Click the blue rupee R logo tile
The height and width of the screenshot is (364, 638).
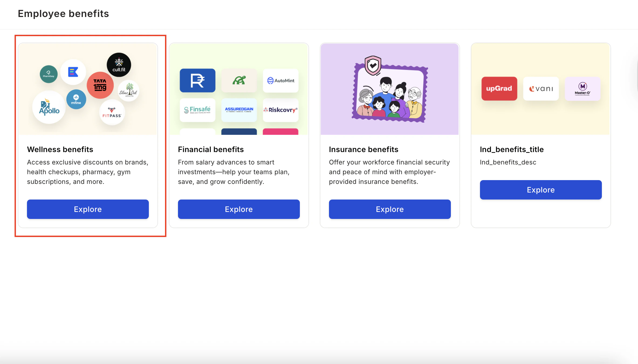(198, 80)
